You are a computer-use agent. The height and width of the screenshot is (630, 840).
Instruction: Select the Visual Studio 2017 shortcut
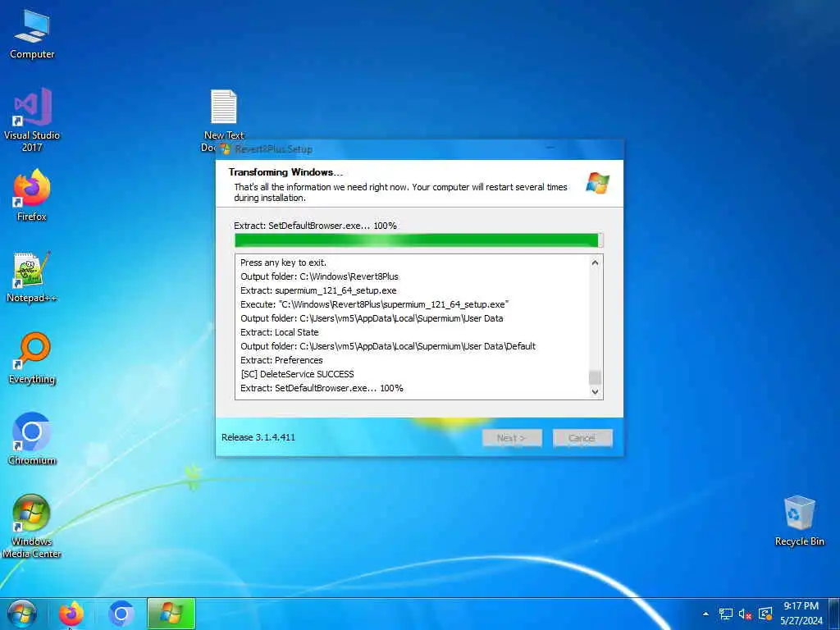[32, 120]
